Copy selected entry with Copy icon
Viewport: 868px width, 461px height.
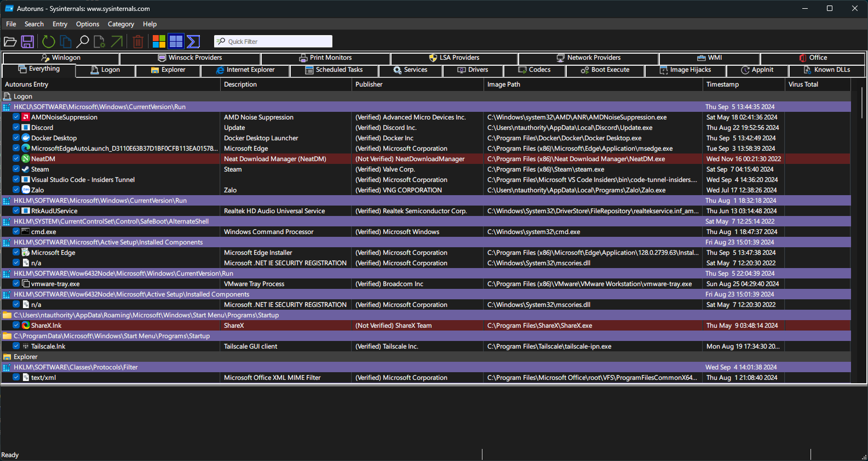pos(66,42)
